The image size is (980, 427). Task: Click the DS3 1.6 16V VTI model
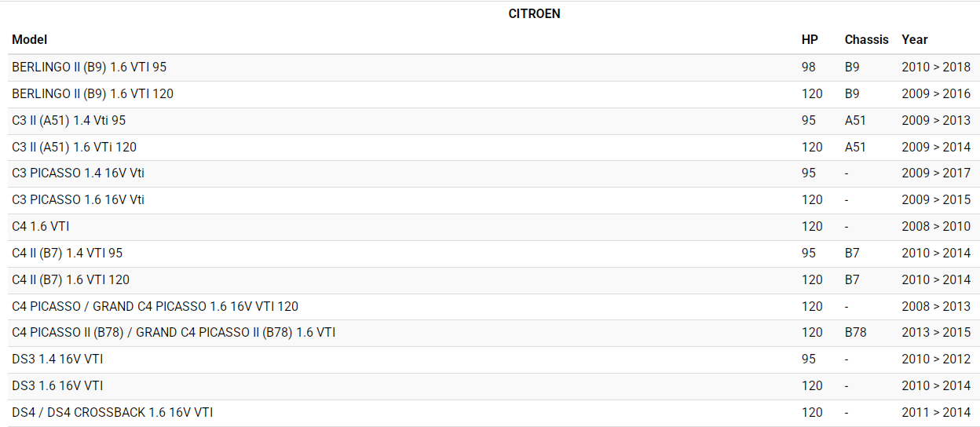click(57, 386)
